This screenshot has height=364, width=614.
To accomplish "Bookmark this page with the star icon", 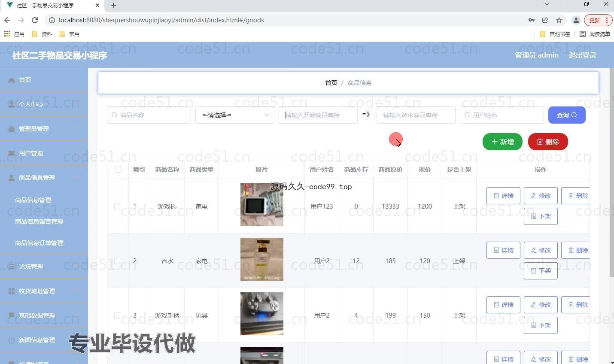I will (559, 20).
